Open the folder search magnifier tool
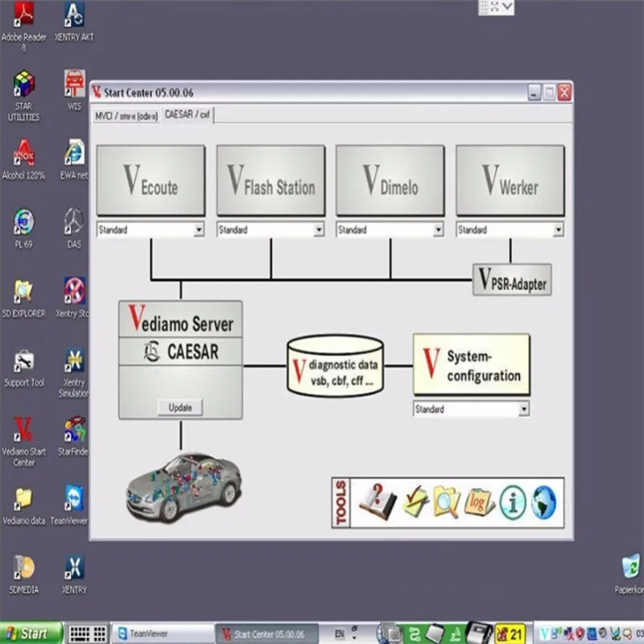This screenshot has width=644, height=644. coord(447,502)
